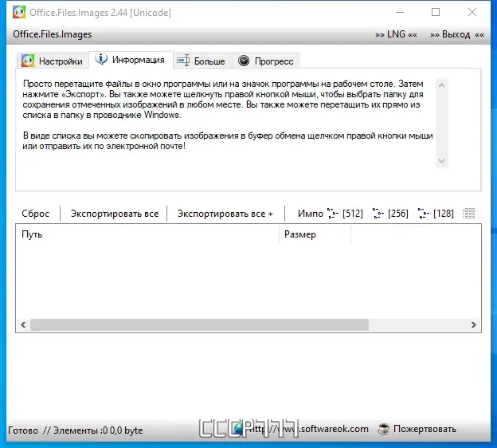
Task: Open the LNG language menu
Action: (x=396, y=34)
